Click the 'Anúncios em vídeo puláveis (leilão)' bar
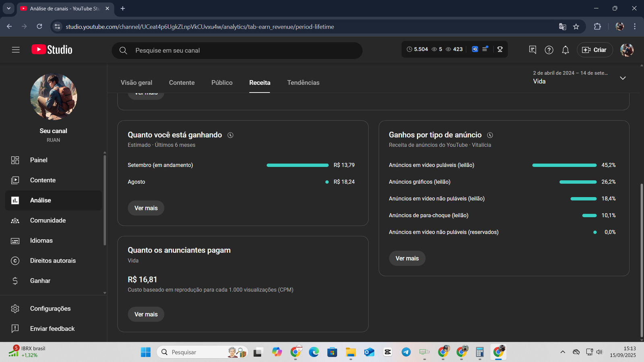This screenshot has height=362, width=644. tap(564, 165)
